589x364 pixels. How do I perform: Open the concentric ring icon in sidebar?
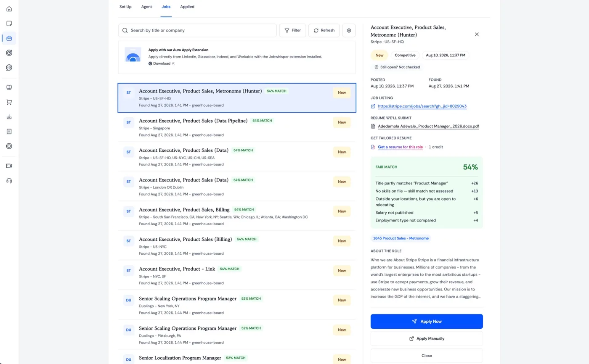click(9, 146)
